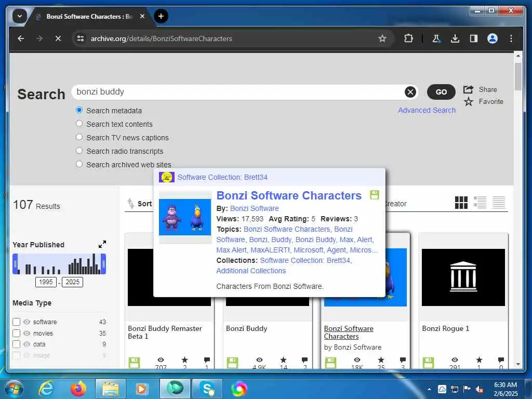Close the Bonzi Software Characters tab
Image resolution: width=532 pixels, height=399 pixels.
[142, 16]
